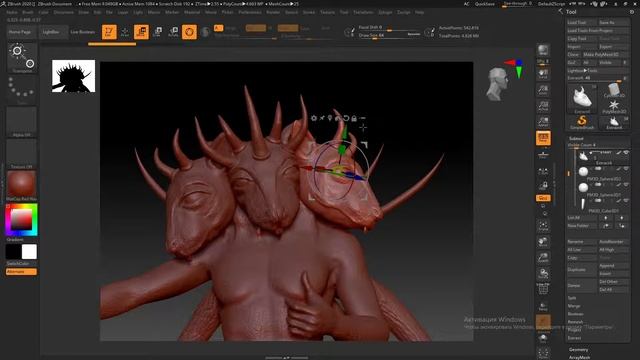The width and height of the screenshot is (640, 360).
Task: Click the QuickSave button
Action: [484, 4]
